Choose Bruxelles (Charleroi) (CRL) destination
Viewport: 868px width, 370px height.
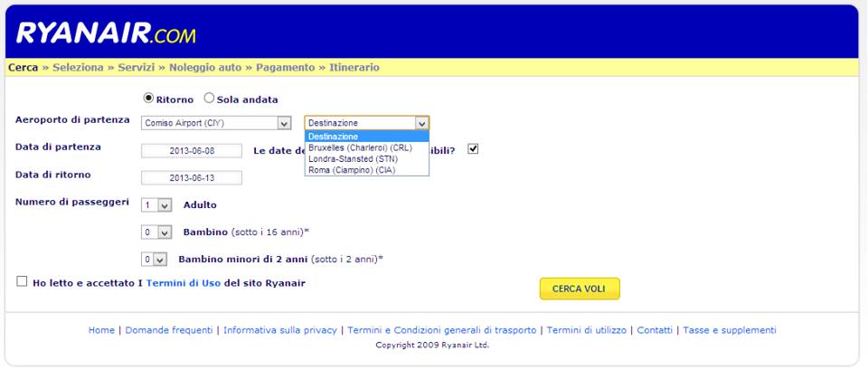366,147
